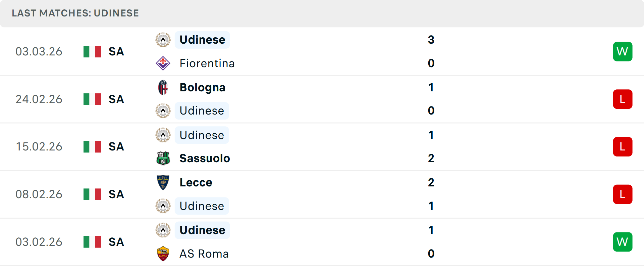Open the Lecce team link
Image resolution: width=644 pixels, height=266 pixels.
coord(196,182)
